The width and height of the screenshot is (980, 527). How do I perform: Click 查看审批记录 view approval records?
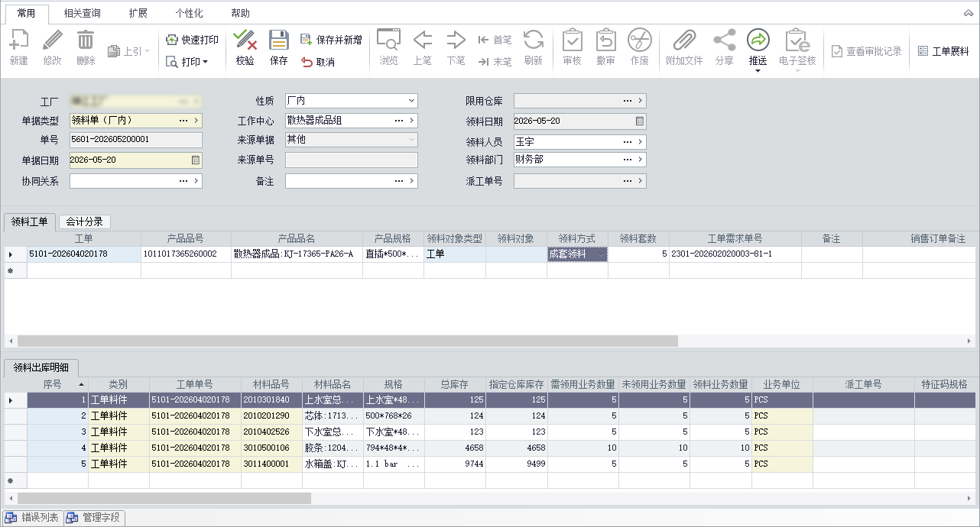tap(867, 51)
